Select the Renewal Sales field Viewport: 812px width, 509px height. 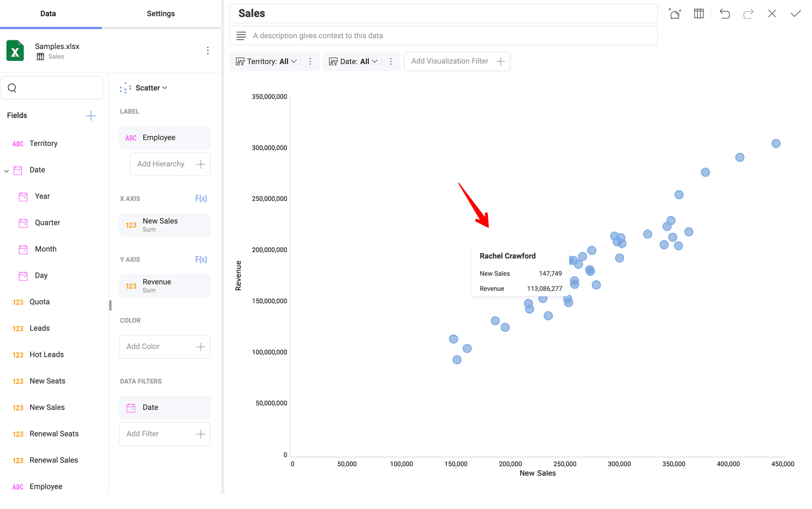coord(54,461)
